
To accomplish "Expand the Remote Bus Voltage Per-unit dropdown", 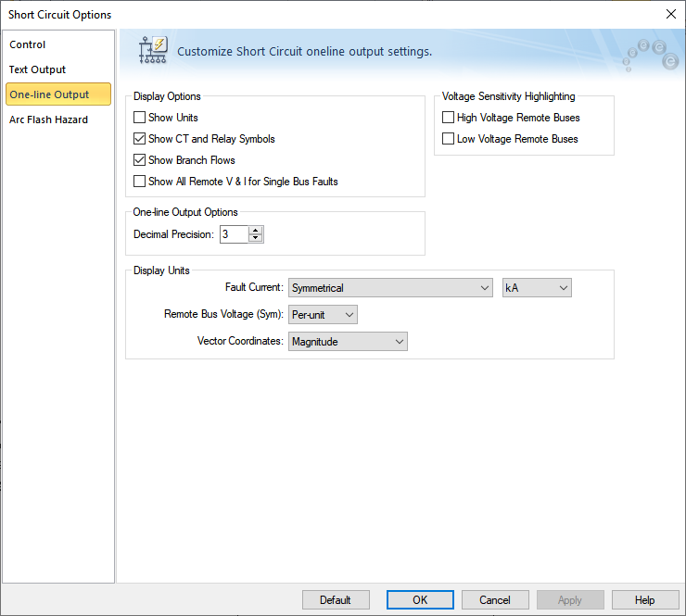I will coord(323,315).
